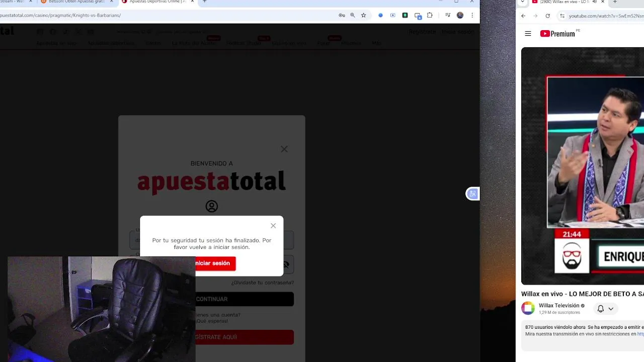Mute the Willax tab via speaker icon

594,2
